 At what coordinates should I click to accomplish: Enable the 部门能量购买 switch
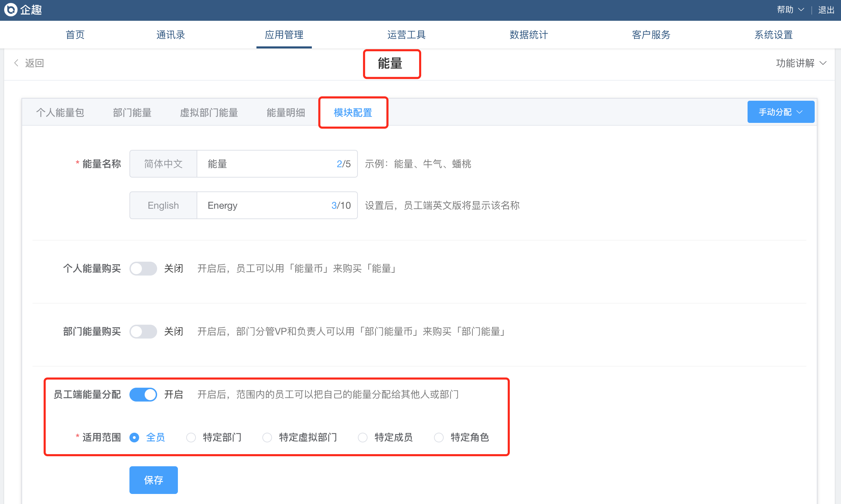pos(143,332)
